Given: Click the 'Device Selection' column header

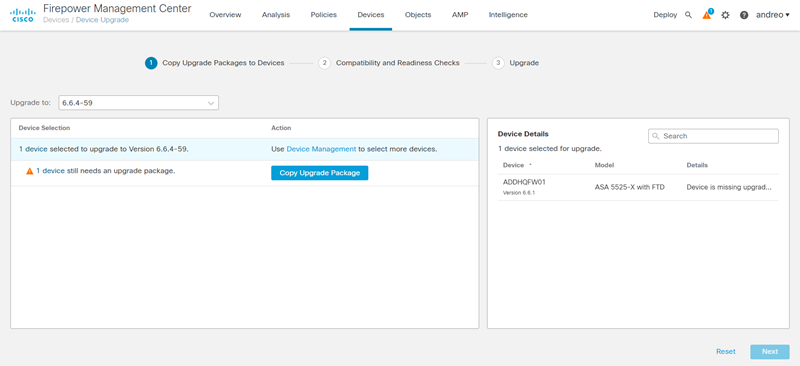Looking at the screenshot, I should [44, 128].
